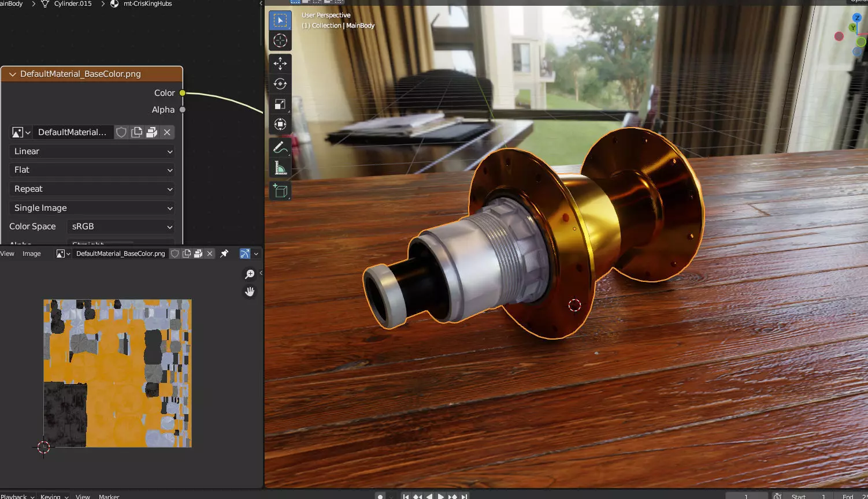Jump to end frame playback button
Screen dimensions: 868x499
(464, 496)
